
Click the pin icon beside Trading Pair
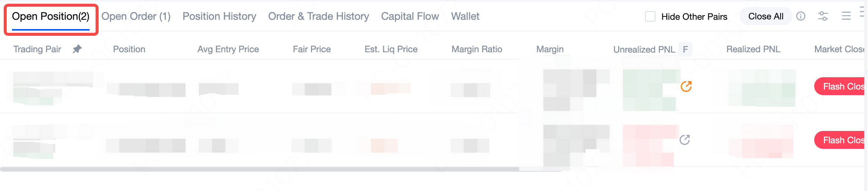point(77,49)
